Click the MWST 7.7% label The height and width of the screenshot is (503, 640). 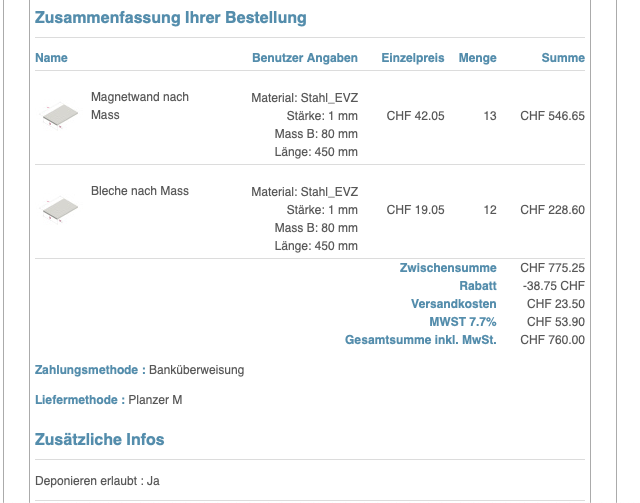pos(462,322)
